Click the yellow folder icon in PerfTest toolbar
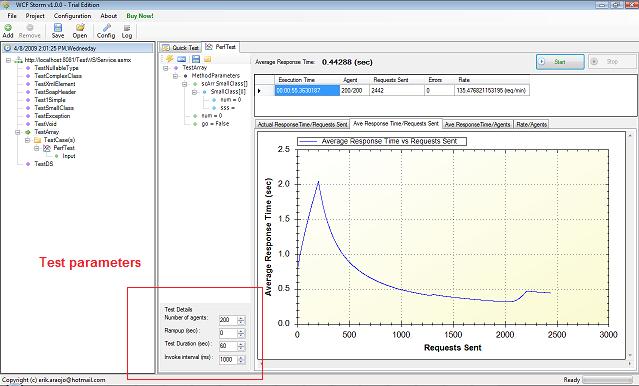This screenshot has height=386, width=639. [207, 59]
